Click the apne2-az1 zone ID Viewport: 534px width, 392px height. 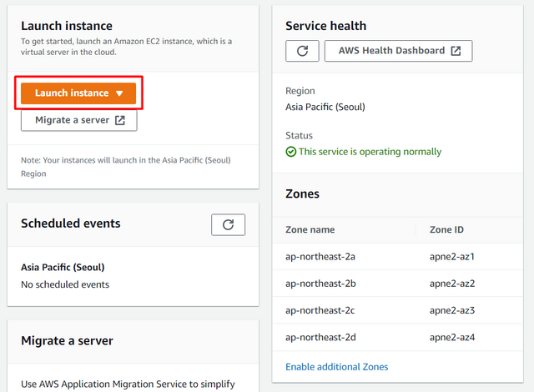[x=452, y=257]
